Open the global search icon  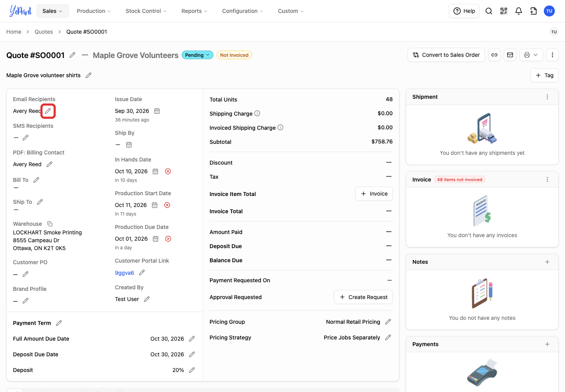tap(489, 11)
